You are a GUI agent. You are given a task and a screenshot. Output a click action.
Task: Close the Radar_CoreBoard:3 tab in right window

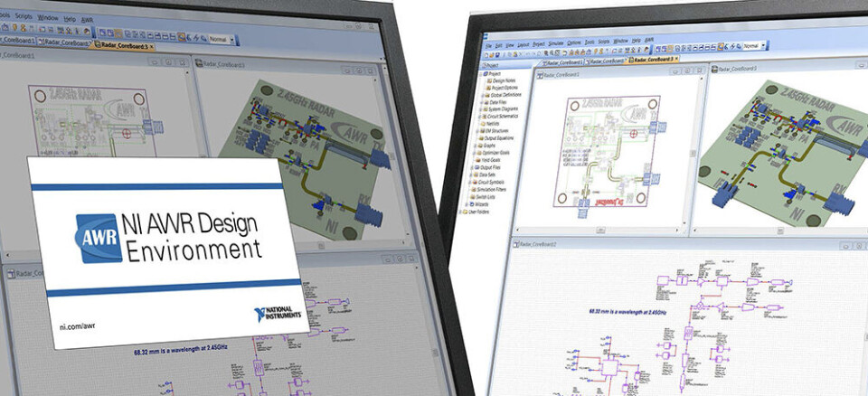click(676, 58)
